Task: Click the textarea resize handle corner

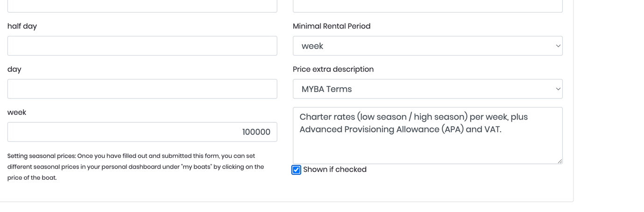Action: (x=559, y=161)
